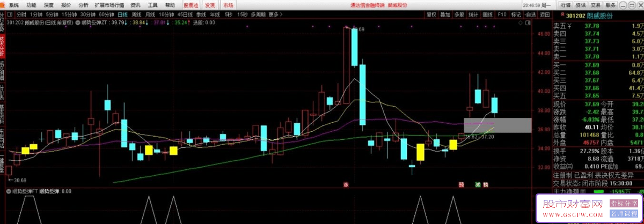Click the green 减 marker on the time axis

click(477, 184)
